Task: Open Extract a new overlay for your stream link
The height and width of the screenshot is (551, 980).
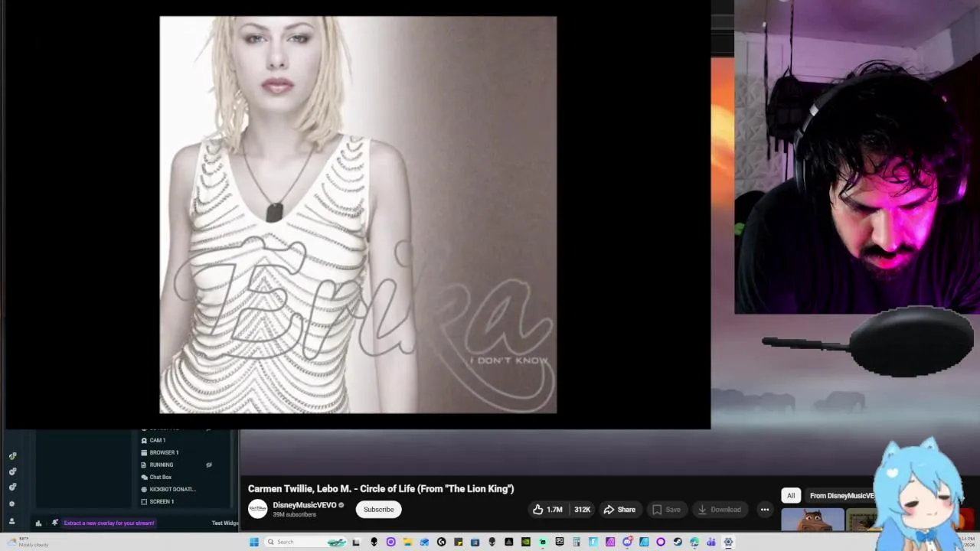Action: [109, 523]
